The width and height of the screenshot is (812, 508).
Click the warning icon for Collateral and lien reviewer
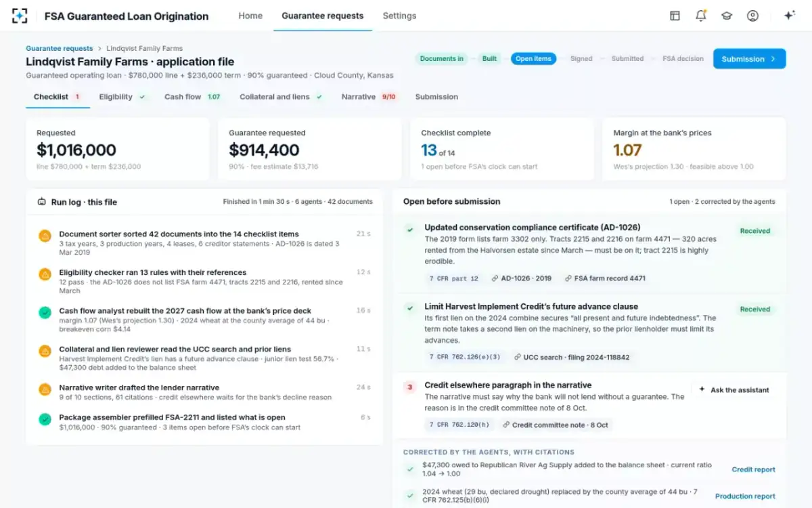click(x=45, y=351)
